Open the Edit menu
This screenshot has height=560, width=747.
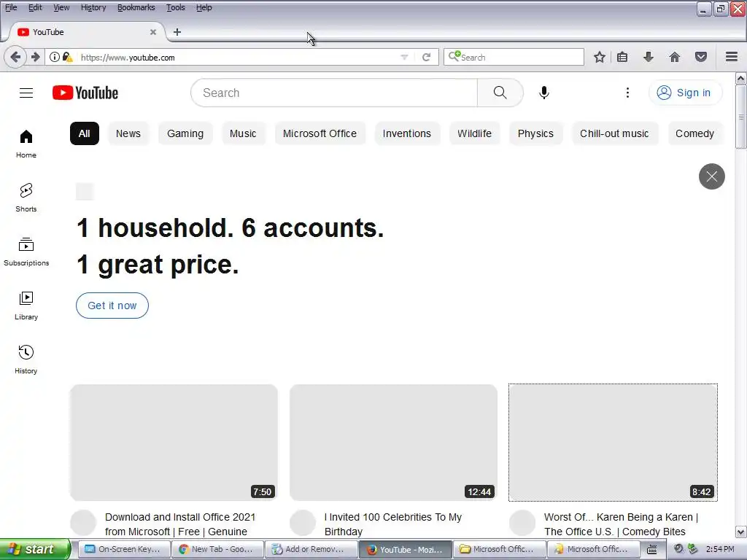pyautogui.click(x=35, y=7)
